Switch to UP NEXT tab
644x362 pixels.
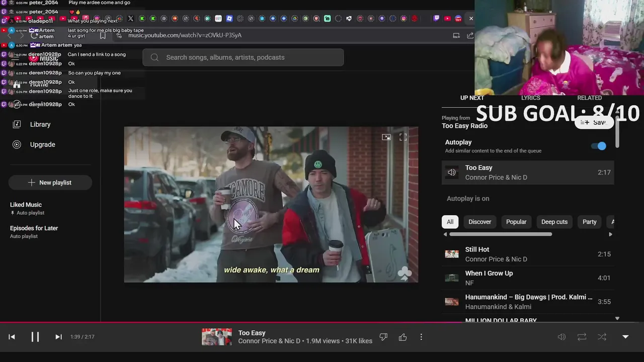point(472,98)
